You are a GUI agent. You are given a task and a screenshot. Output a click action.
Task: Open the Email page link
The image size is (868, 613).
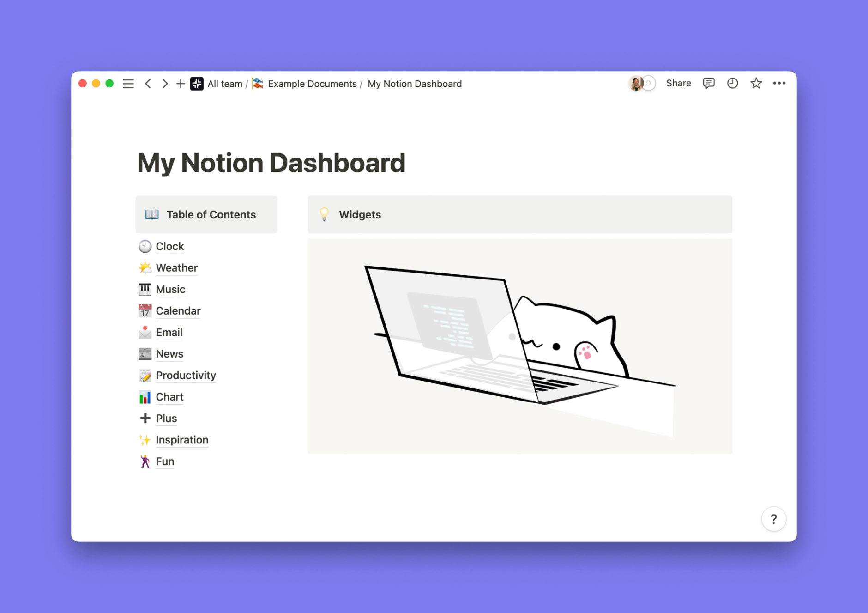tap(169, 332)
